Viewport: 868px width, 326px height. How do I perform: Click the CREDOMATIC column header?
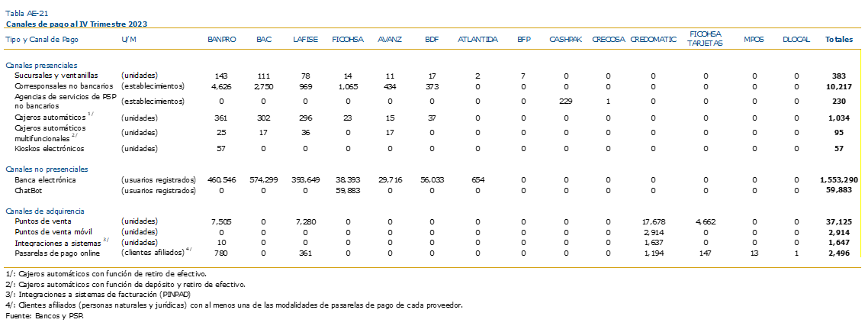click(653, 40)
